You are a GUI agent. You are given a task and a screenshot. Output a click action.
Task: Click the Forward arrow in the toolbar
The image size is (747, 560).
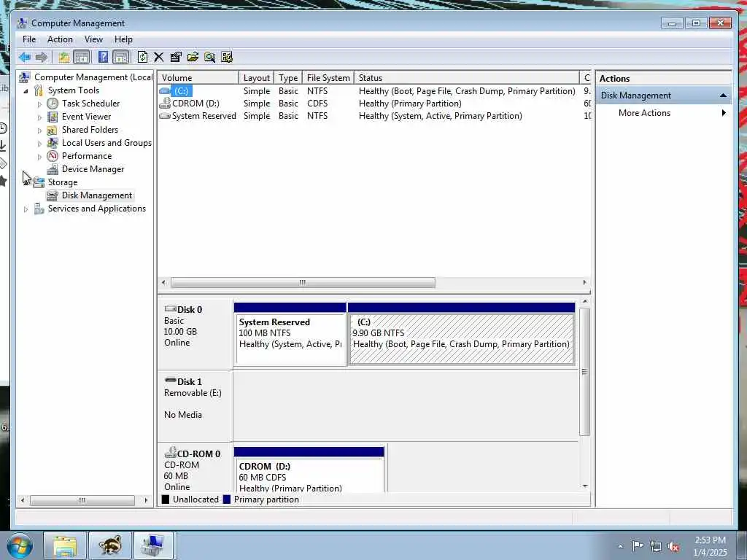click(42, 58)
